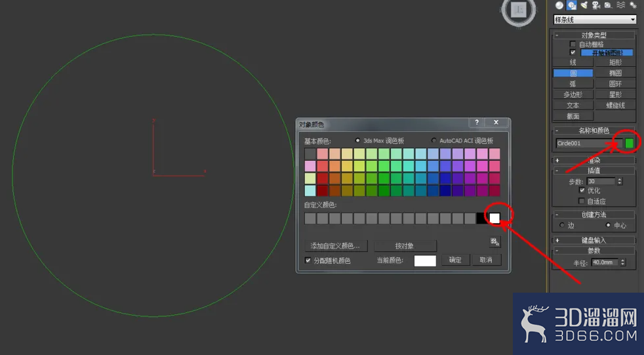Viewport: 644px width, 355px height.
Task: Click the 弧 shape button
Action: pyautogui.click(x=573, y=84)
